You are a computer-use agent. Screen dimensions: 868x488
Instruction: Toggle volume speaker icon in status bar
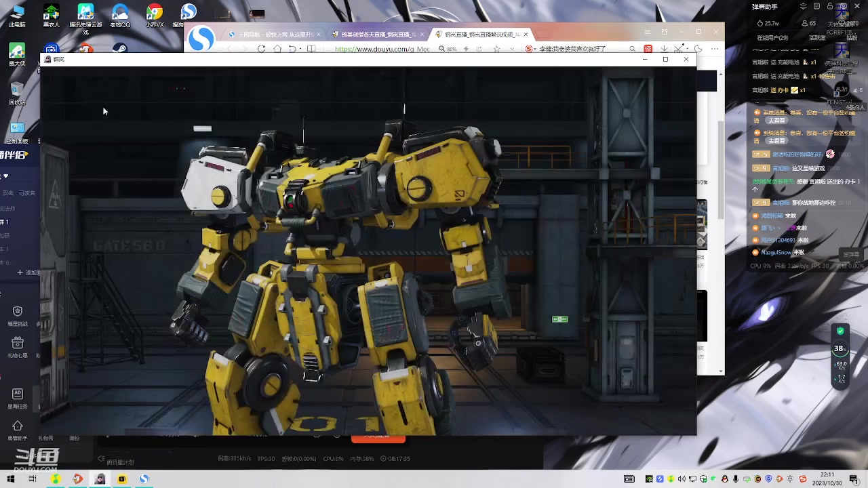pos(101,459)
